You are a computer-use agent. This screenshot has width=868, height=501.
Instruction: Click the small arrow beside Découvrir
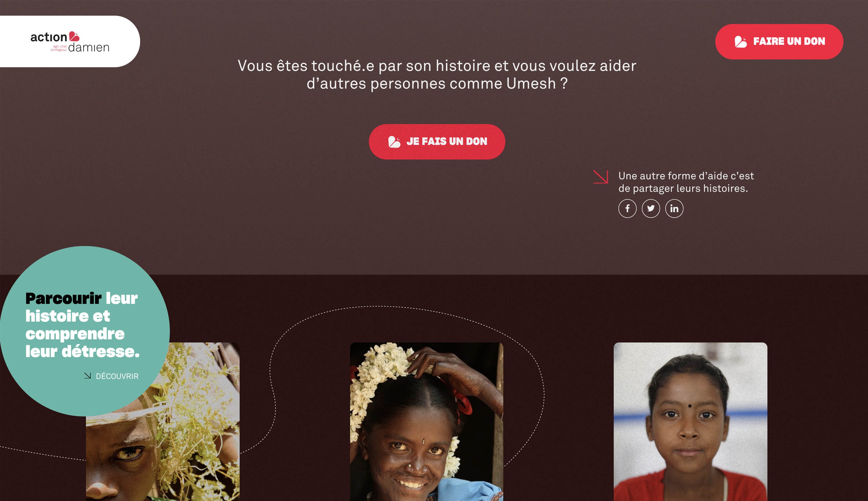coord(87,376)
